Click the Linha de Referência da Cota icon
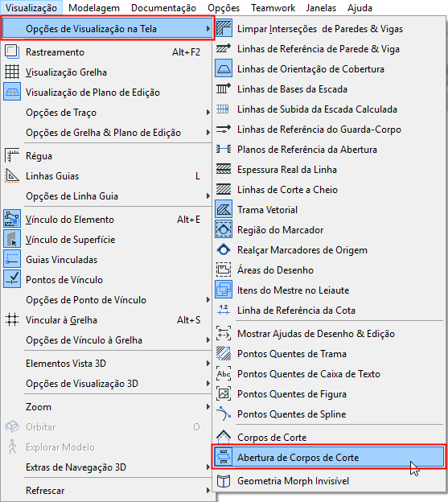448x502 pixels. tap(224, 310)
